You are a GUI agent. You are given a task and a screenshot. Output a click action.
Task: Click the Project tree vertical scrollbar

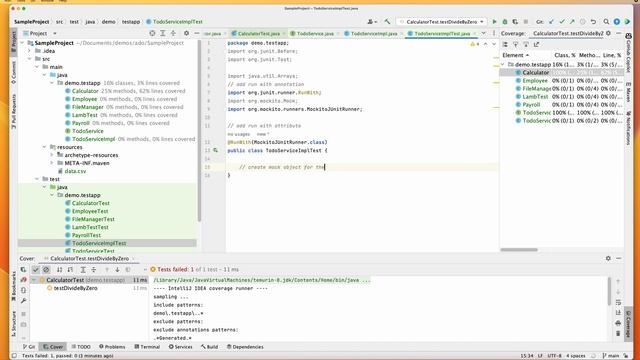click(199, 131)
